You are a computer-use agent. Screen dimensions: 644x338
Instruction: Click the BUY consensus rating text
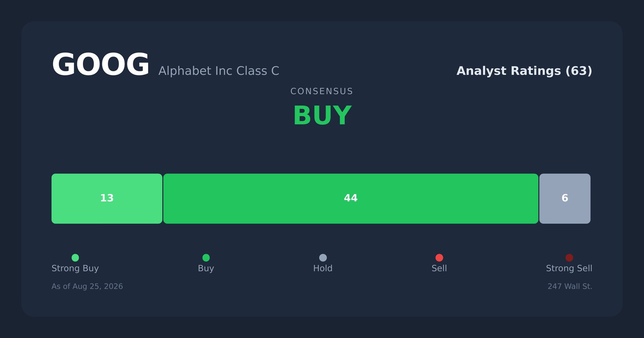322,116
